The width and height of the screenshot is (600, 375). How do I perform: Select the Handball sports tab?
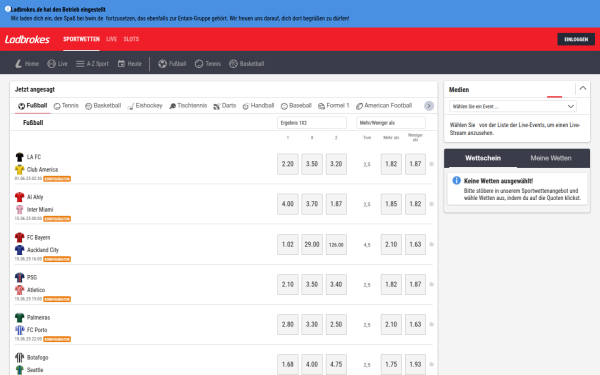258,106
